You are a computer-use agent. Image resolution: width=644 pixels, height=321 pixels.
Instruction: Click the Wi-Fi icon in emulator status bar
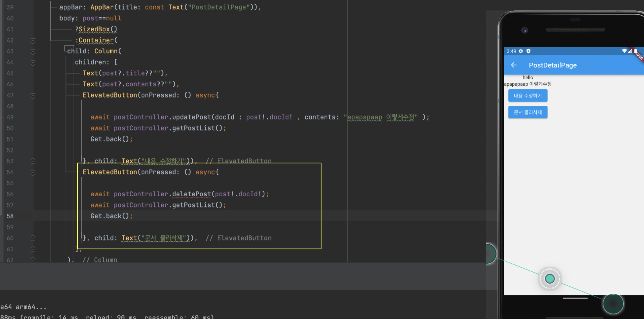(x=624, y=51)
